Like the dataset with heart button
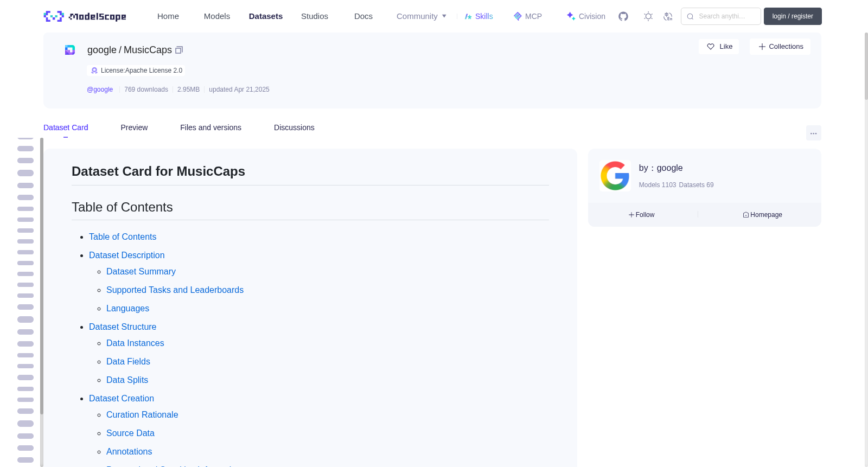Viewport: 868px width, 467px height. coord(719,47)
